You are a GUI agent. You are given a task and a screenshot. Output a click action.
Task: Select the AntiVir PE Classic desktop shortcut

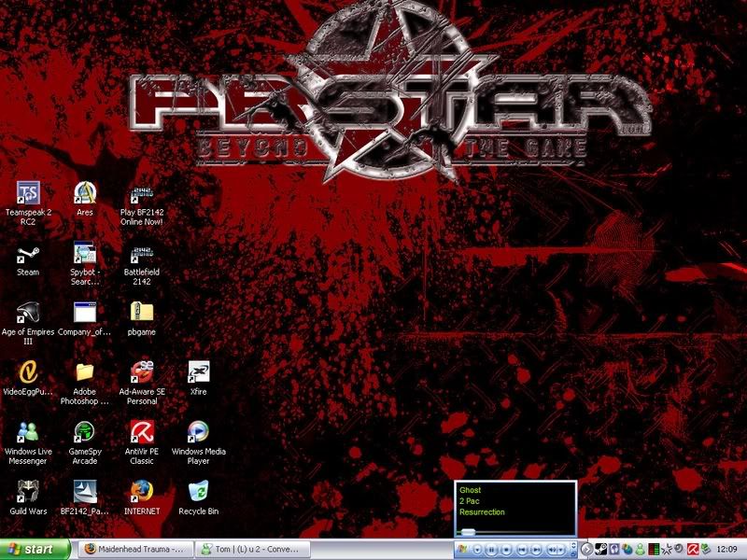[x=142, y=442]
